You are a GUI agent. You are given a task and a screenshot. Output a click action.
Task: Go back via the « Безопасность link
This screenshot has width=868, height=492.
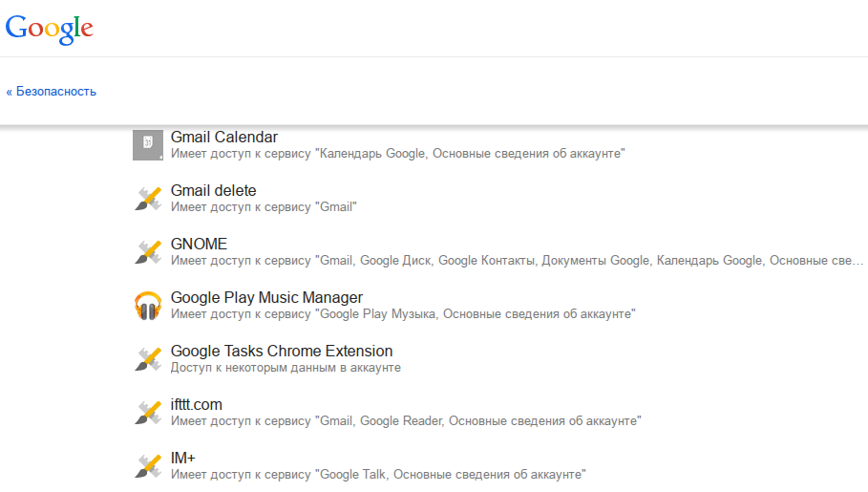(52, 92)
